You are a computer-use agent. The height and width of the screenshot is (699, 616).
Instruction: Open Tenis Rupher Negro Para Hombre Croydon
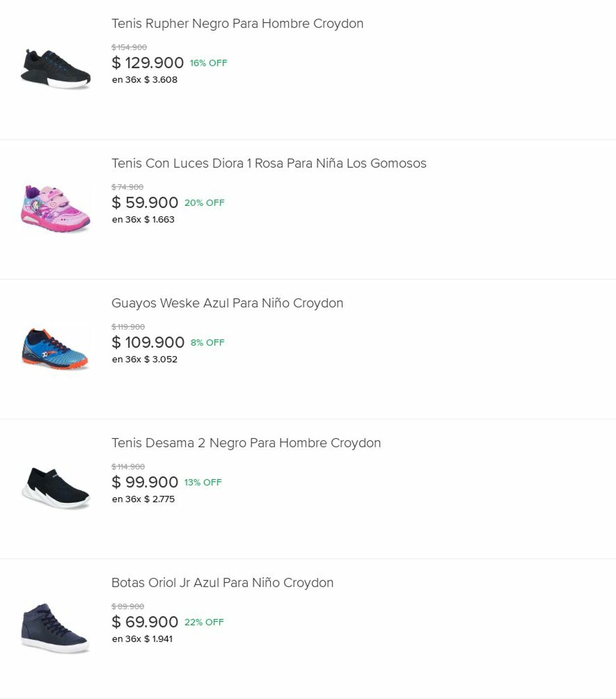point(237,24)
